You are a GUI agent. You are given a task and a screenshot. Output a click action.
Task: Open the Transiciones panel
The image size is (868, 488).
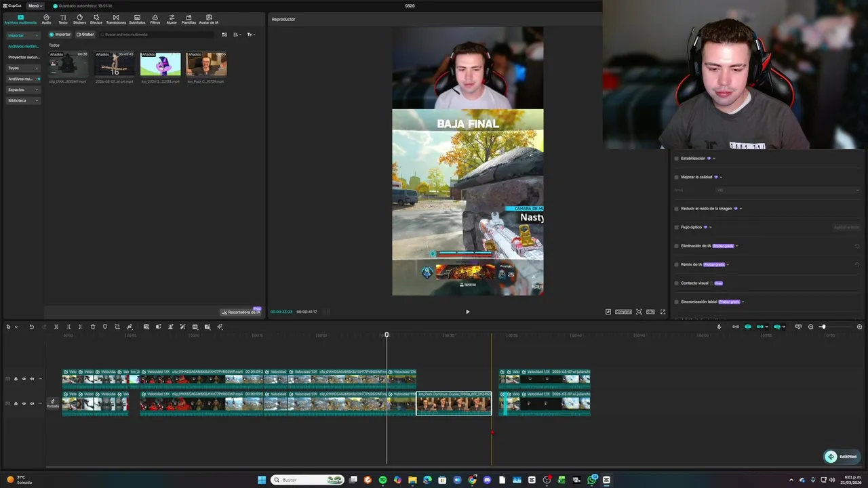coord(116,19)
